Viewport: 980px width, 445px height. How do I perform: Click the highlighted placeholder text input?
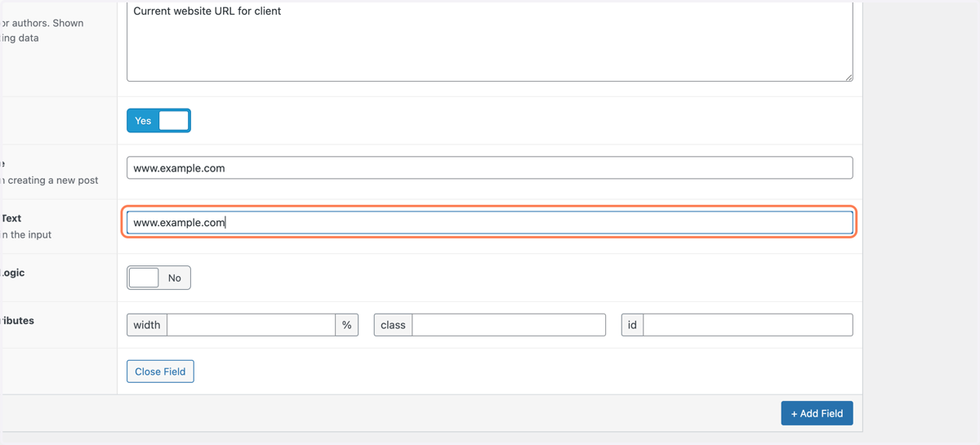pyautogui.click(x=490, y=222)
